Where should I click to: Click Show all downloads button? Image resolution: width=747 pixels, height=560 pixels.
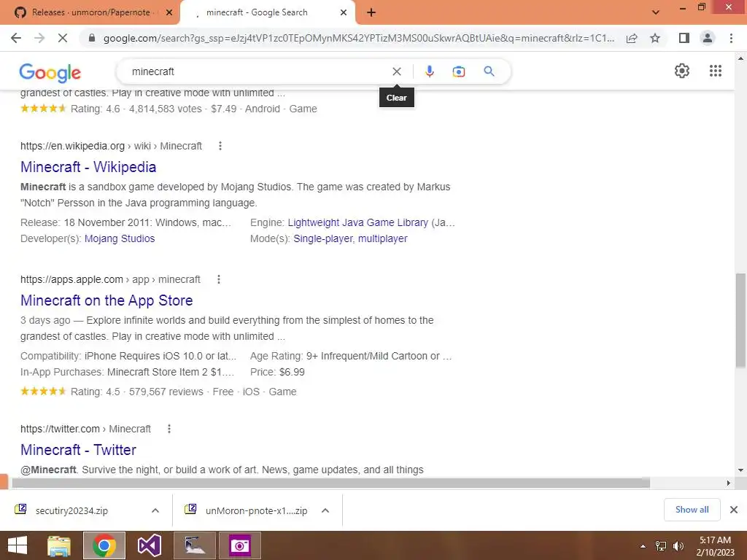click(x=692, y=510)
